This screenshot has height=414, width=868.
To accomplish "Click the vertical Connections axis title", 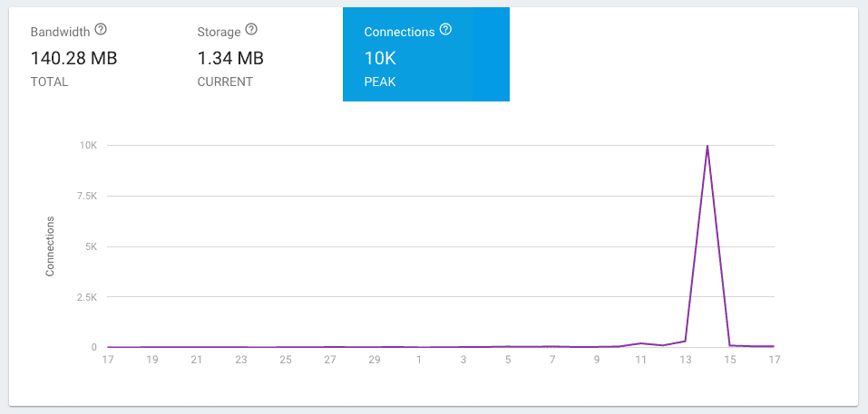I will coord(51,246).
